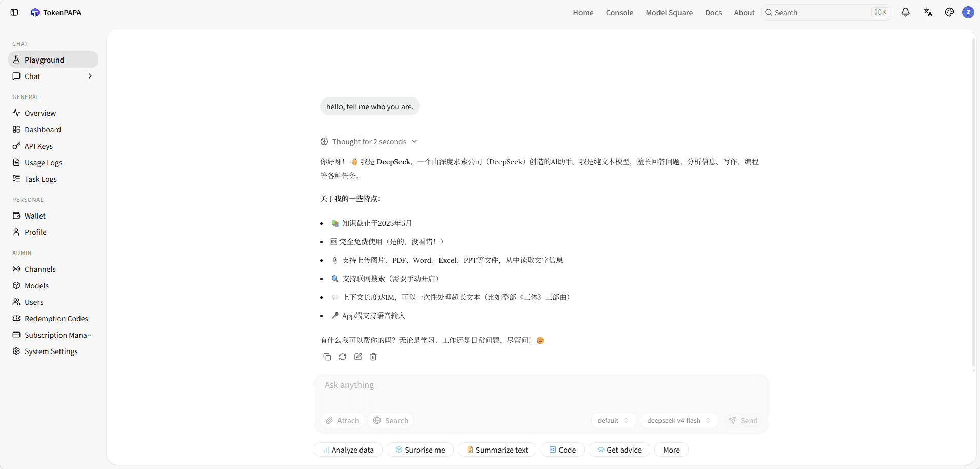Choose the Surprise me suggestion
This screenshot has width=980, height=469.
[x=420, y=450]
